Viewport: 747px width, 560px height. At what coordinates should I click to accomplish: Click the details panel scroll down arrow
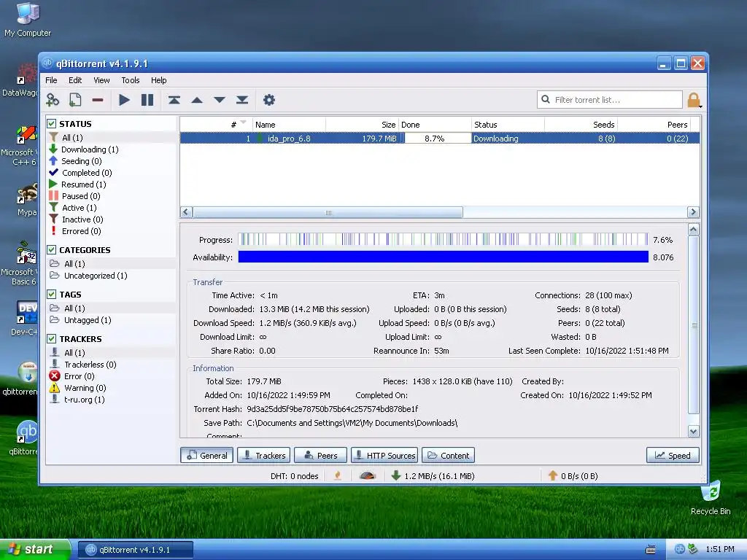point(693,432)
